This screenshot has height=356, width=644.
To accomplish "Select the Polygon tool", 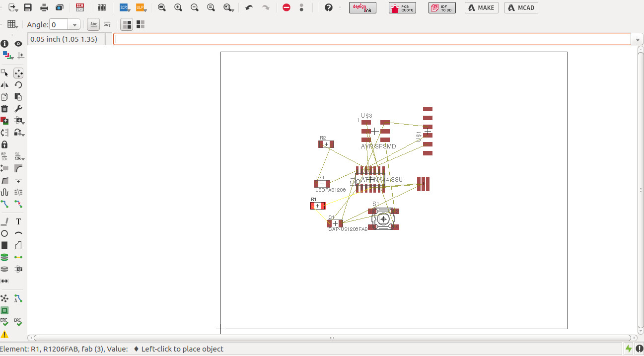I will click(18, 245).
